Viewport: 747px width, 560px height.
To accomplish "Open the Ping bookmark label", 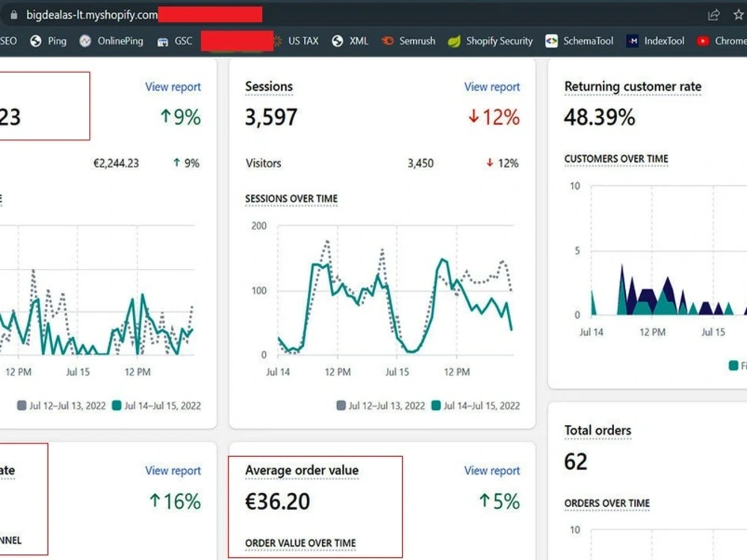I will click(58, 41).
